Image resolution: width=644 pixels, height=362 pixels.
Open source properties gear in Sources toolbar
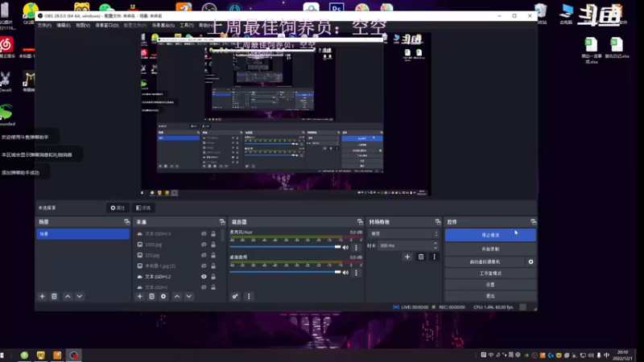pyautogui.click(x=163, y=296)
